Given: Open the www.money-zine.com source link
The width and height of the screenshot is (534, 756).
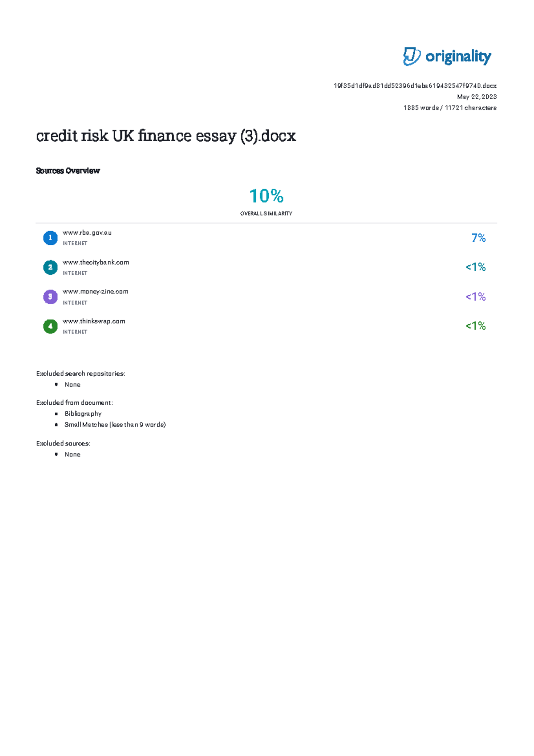Looking at the screenshot, I should click(95, 292).
